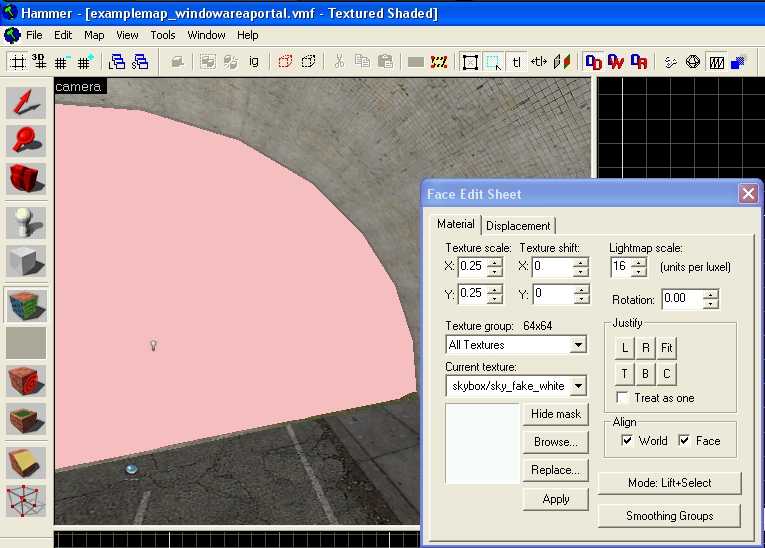765x548 pixels.
Task: Toggle the Face alignment checkbox
Action: point(685,440)
